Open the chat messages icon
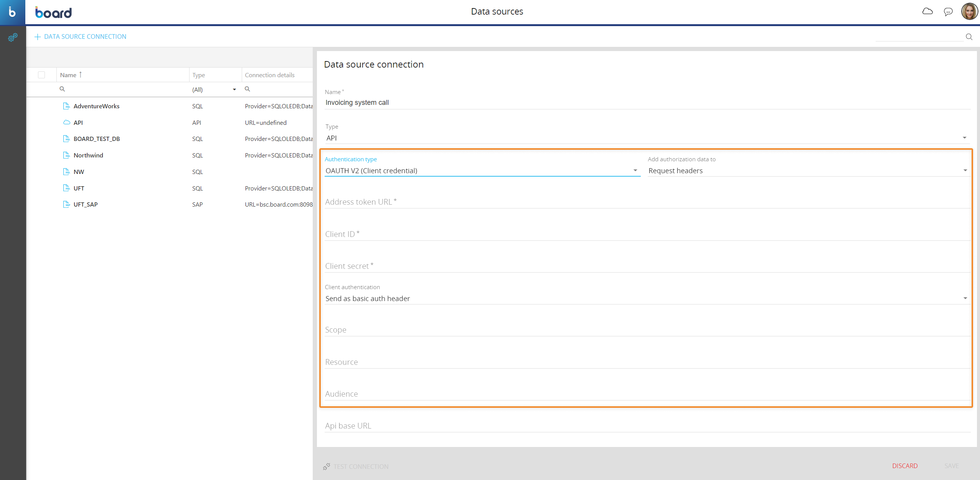Screen dimensions: 980x480 click(948, 12)
